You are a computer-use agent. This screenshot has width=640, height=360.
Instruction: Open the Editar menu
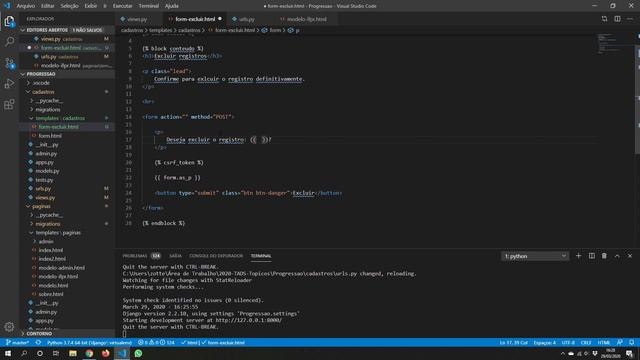coord(47,6)
